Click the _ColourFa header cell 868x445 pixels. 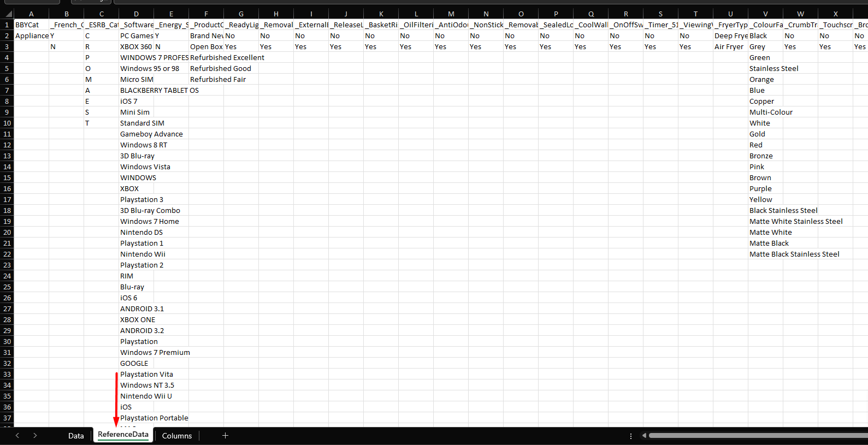coord(765,25)
